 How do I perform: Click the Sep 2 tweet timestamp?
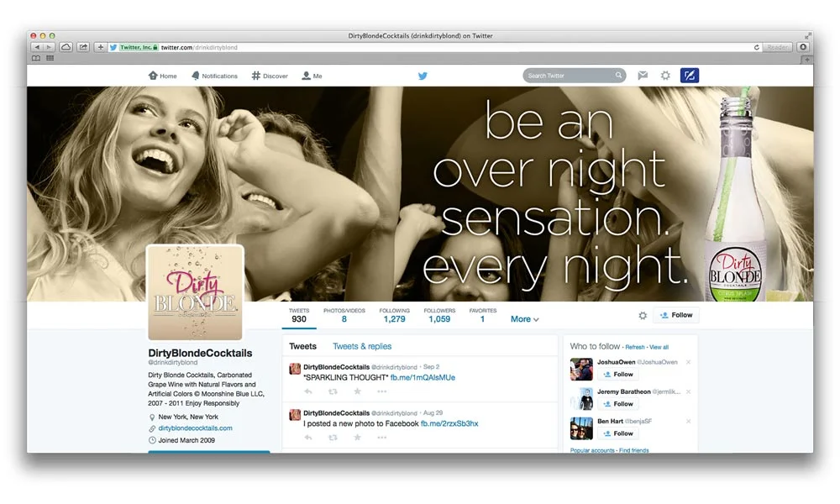click(431, 367)
